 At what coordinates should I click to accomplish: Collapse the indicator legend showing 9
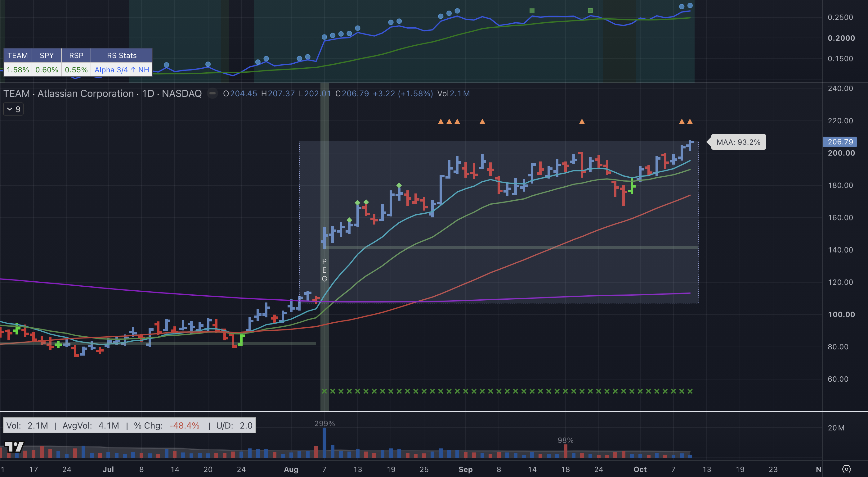click(13, 109)
